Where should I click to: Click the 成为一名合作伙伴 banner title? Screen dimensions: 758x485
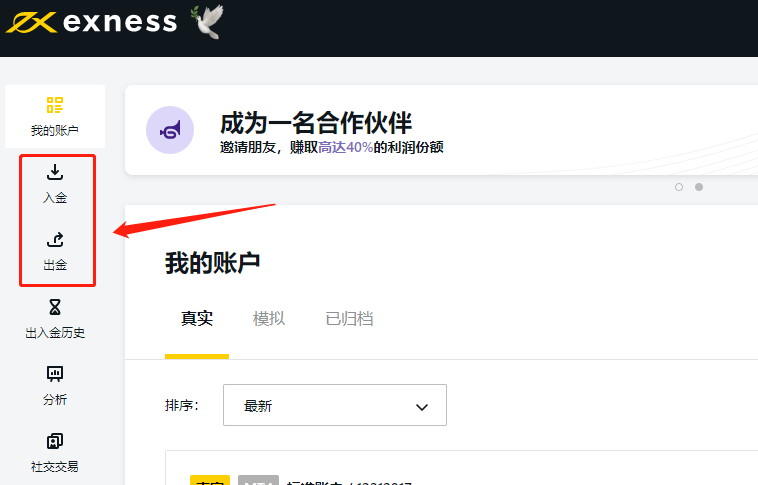(x=316, y=123)
